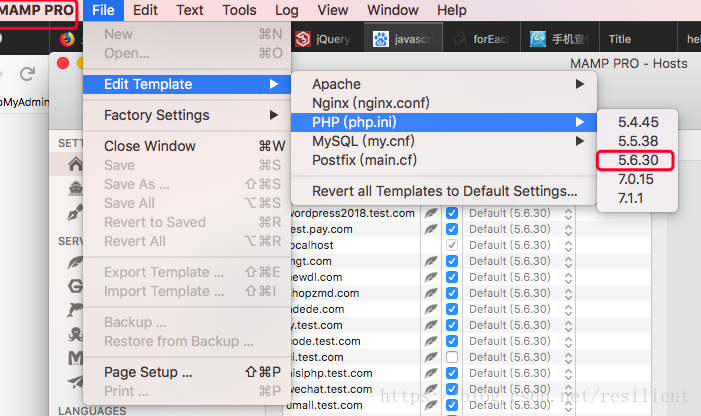Click the Baidu paw icon on javascr tab
Image resolution: width=701 pixels, height=416 pixels.
click(381, 39)
